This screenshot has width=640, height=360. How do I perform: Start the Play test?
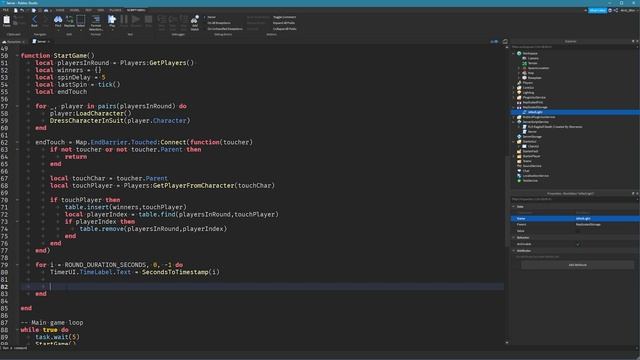112,19
